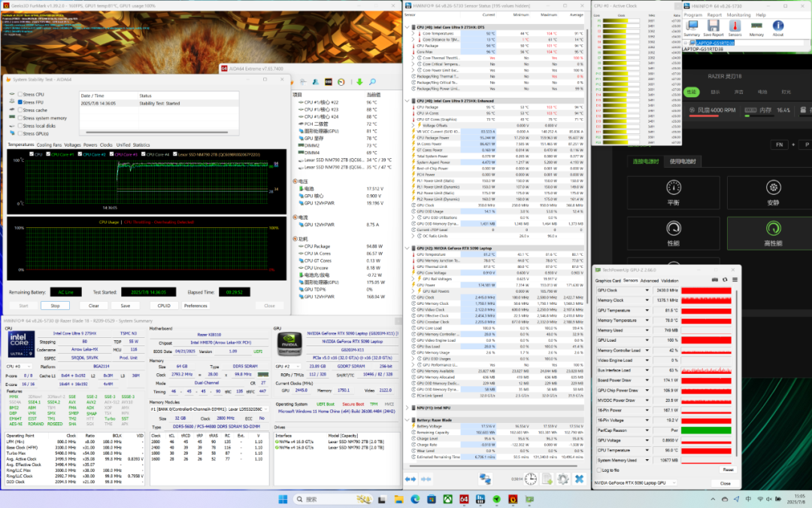The height and width of the screenshot is (508, 812).
Task: Check the Log to file box in GPU-Z
Action: pyautogui.click(x=599, y=470)
